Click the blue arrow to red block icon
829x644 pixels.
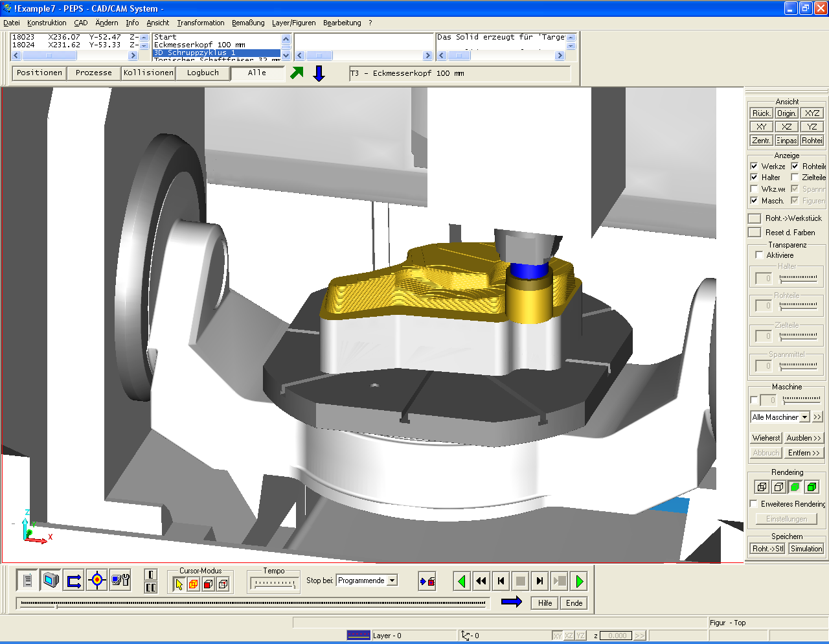(427, 581)
